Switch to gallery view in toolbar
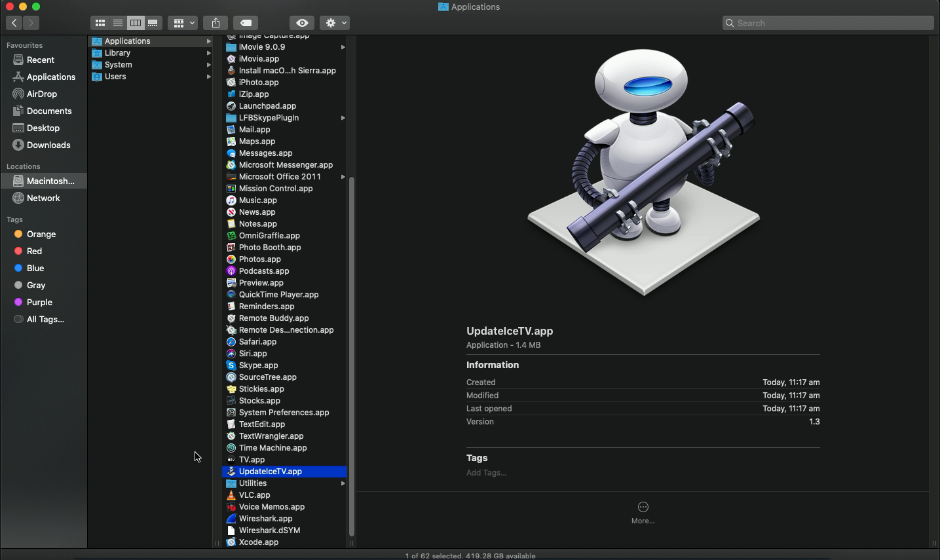The image size is (940, 560). (x=153, y=23)
